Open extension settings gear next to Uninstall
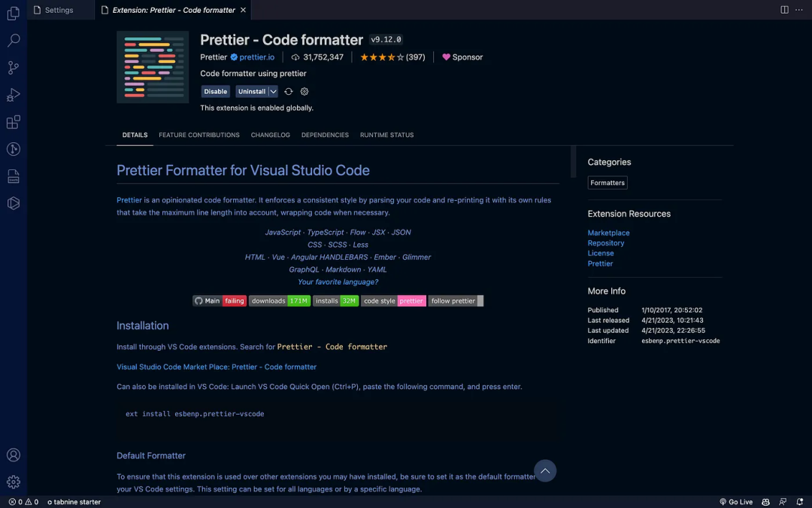Image resolution: width=812 pixels, height=508 pixels. pos(304,91)
